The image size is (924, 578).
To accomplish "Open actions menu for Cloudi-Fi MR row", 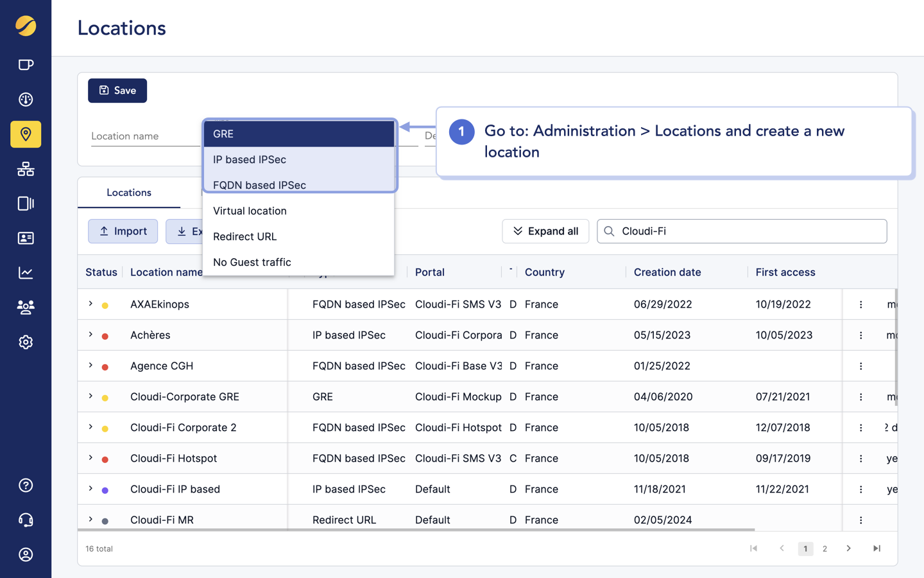I will [x=861, y=520].
